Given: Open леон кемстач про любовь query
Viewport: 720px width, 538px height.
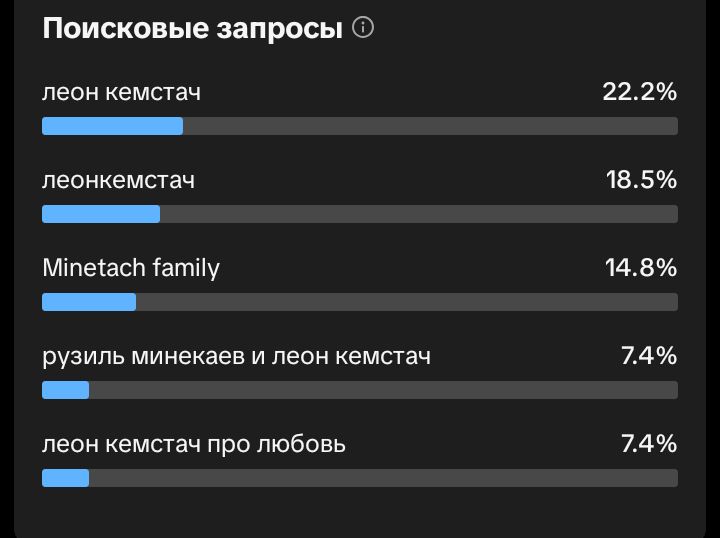Looking at the screenshot, I should [x=194, y=444].
